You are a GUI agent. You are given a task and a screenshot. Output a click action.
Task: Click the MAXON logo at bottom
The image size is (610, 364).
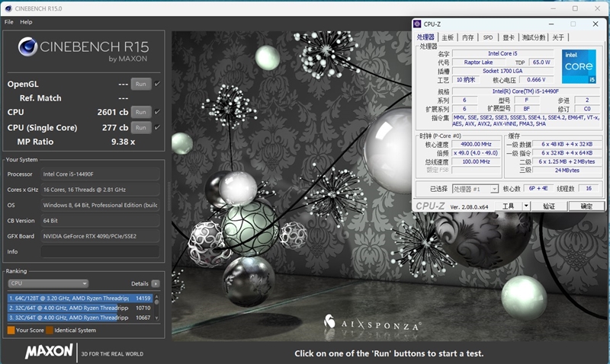[49, 351]
